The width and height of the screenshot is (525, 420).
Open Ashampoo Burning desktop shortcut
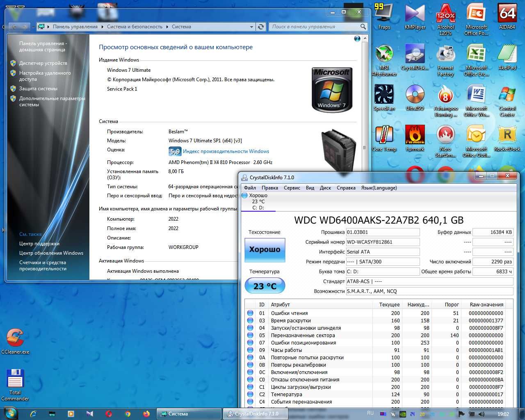coord(445,100)
